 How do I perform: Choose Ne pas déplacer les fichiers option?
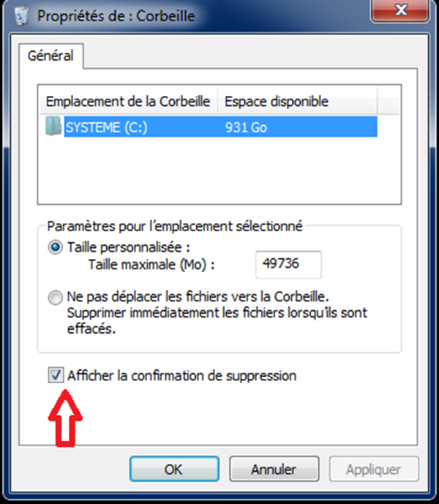click(55, 298)
